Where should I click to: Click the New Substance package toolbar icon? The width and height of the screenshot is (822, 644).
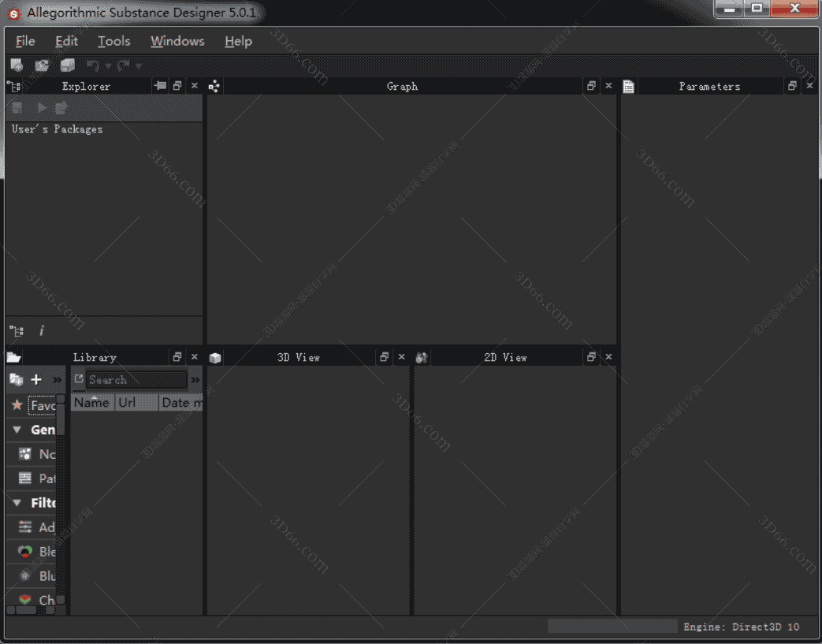[x=17, y=65]
